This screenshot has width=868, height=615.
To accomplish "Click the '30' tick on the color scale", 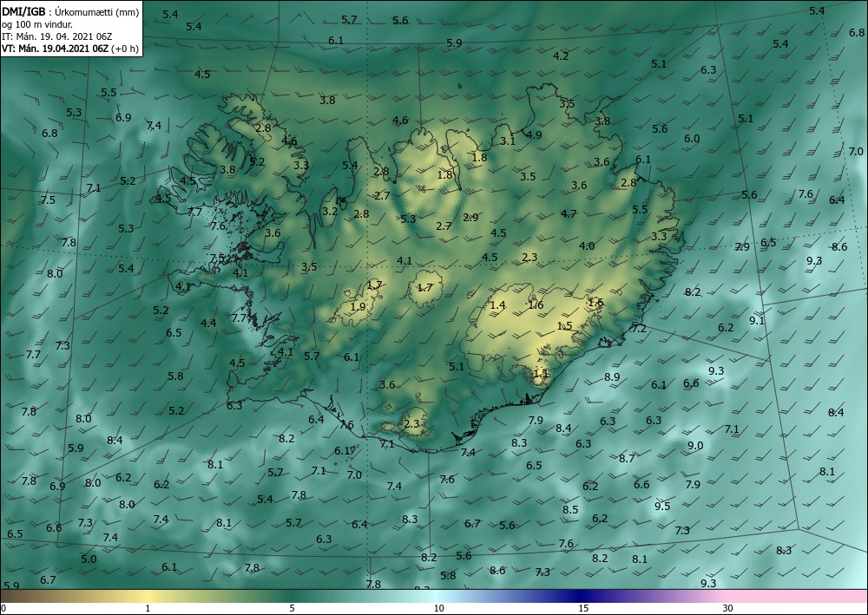I will click(x=727, y=608).
